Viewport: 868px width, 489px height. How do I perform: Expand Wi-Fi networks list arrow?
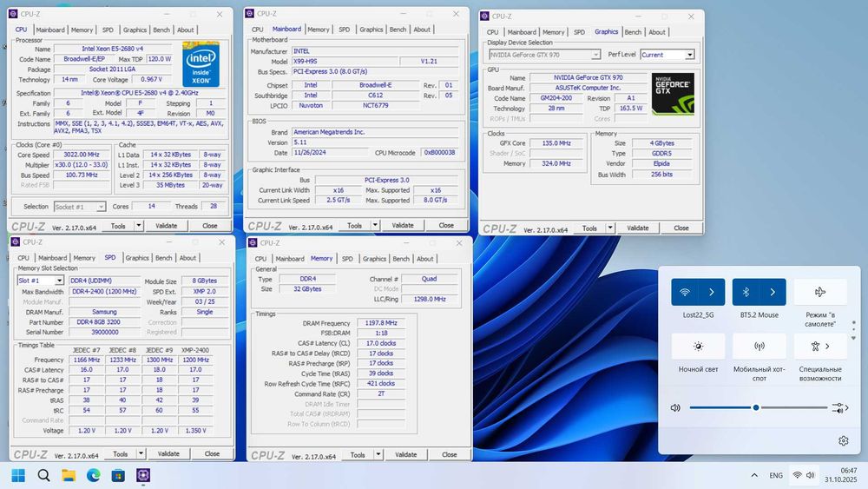712,292
